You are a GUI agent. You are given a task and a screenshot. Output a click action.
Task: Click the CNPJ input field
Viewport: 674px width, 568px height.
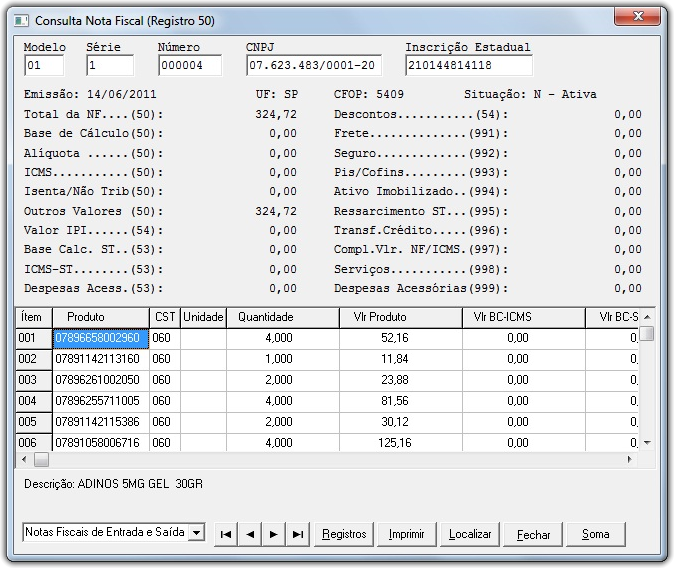pos(314,65)
